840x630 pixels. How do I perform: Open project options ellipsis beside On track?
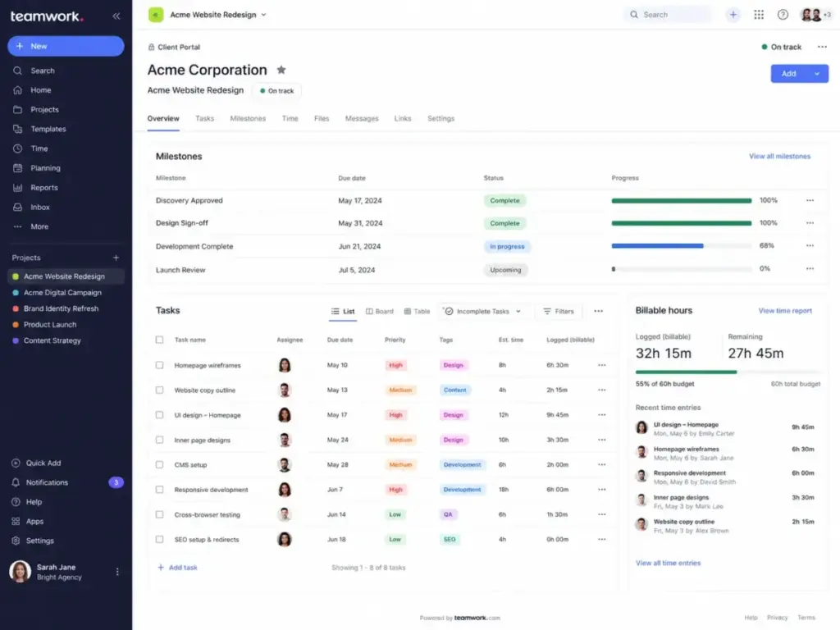(822, 47)
